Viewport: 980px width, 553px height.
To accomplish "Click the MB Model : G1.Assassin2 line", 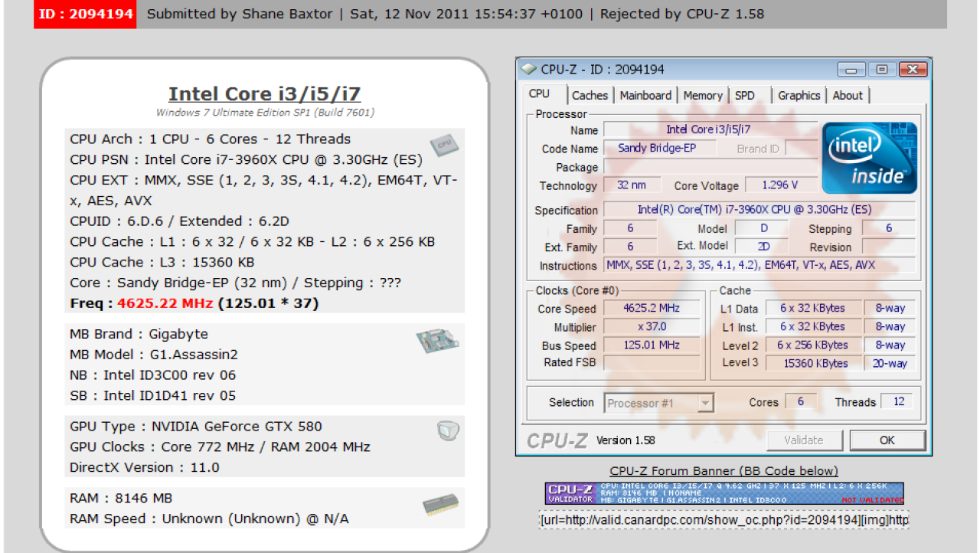I will coord(153,355).
